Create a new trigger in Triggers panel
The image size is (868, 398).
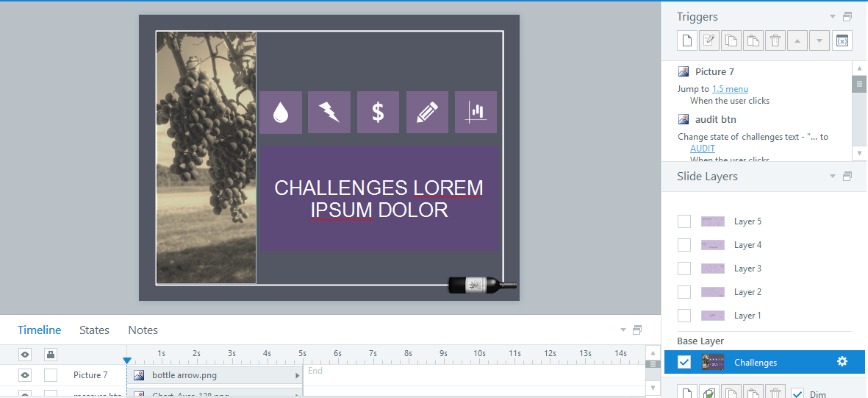click(x=686, y=40)
